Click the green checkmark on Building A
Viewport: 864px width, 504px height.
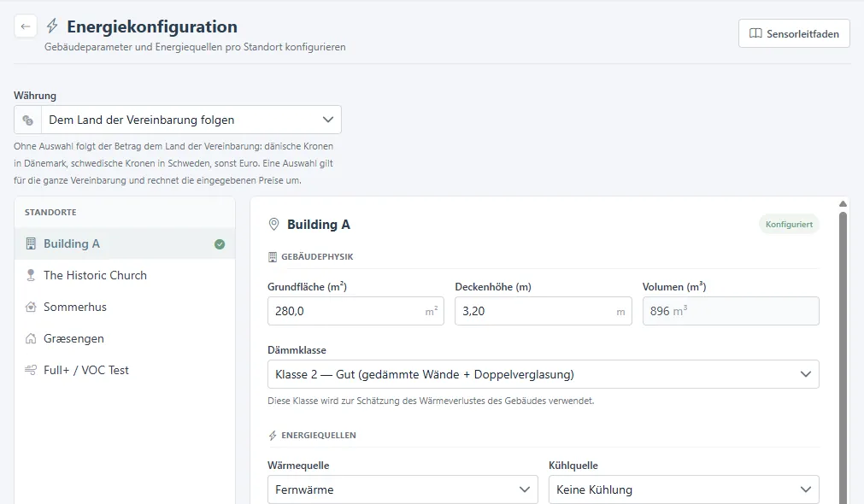point(220,244)
